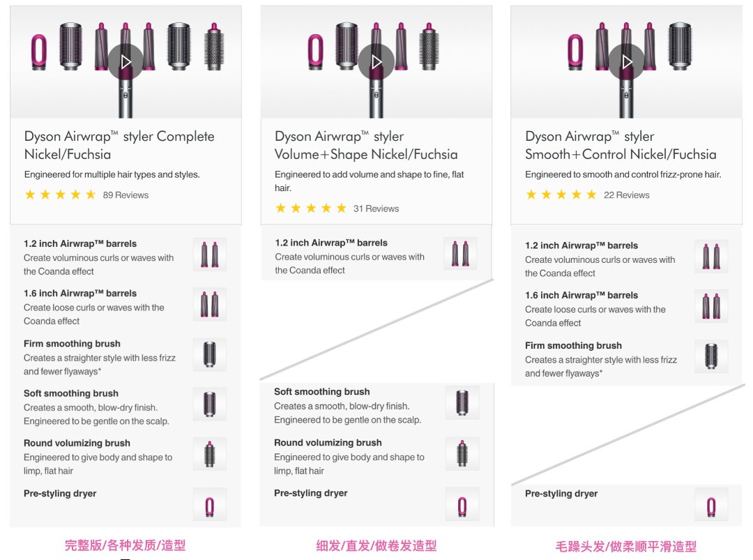Click Pre-styling dryer icon in Smooth+Control column
Screen dimensions: 753x560
(711, 504)
